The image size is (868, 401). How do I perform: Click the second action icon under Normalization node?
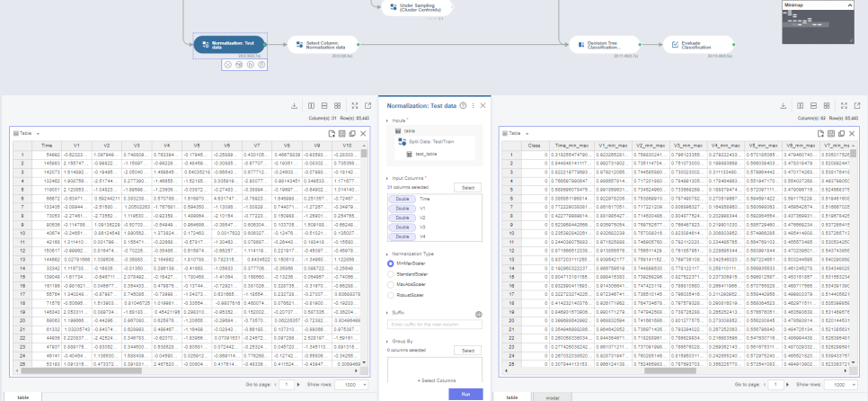[239, 65]
